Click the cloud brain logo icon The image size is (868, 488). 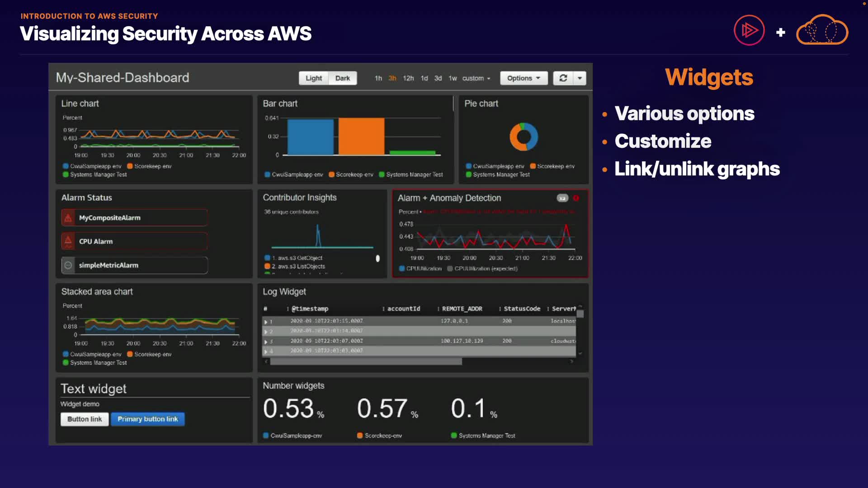[822, 30]
